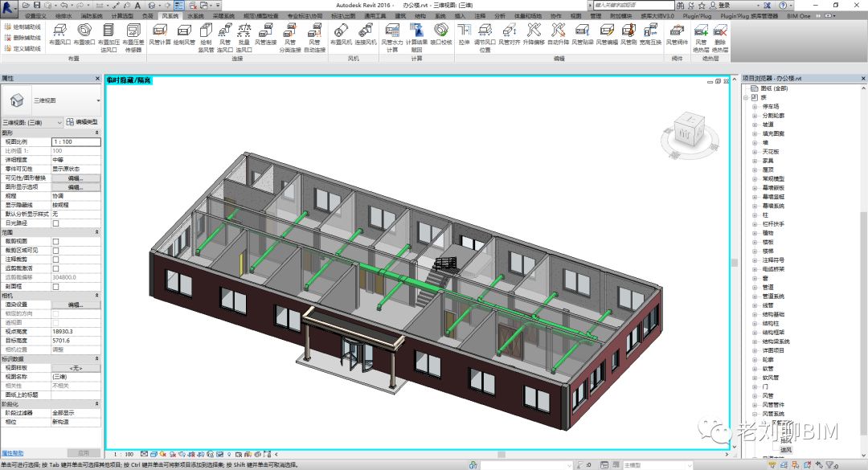This screenshot has width=868, height=470.
Task: Expand the 幕墙嵌板 tree node
Action: [755, 188]
